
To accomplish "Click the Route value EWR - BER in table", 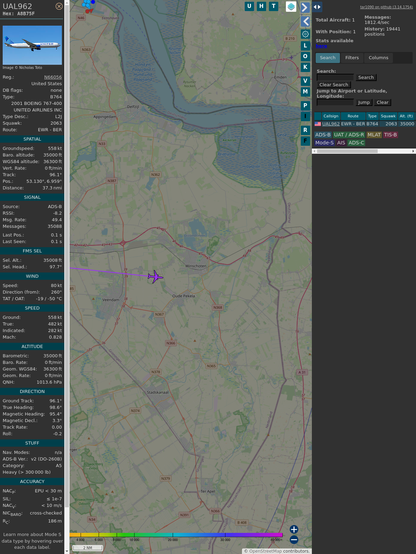I will click(x=353, y=124).
